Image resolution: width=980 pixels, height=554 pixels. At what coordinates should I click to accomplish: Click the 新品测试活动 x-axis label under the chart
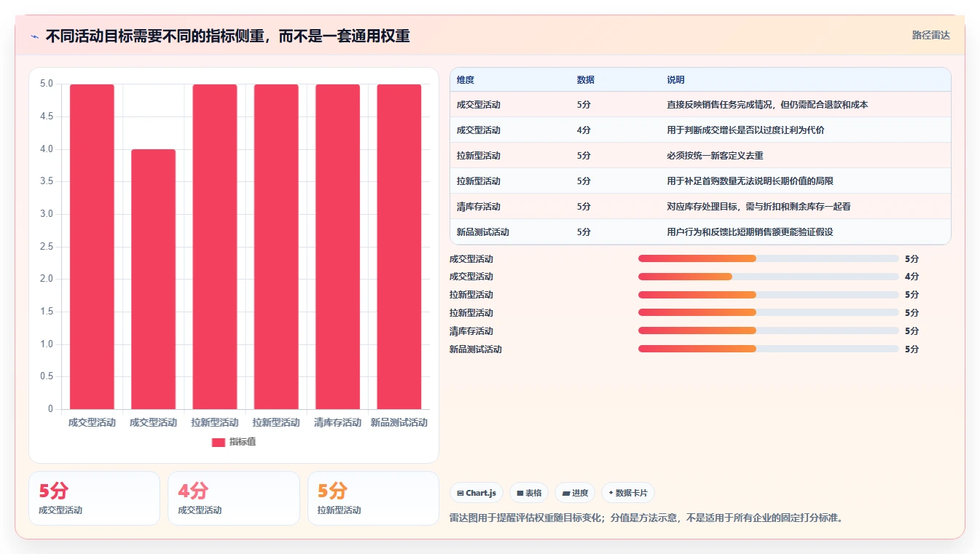click(399, 422)
